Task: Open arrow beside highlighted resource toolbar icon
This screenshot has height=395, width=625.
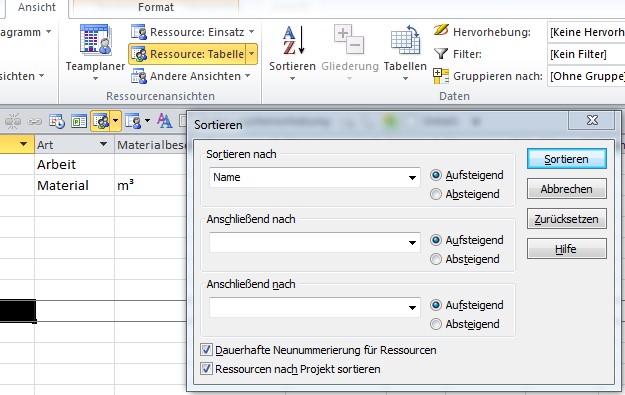Action: pyautogui.click(x=116, y=121)
